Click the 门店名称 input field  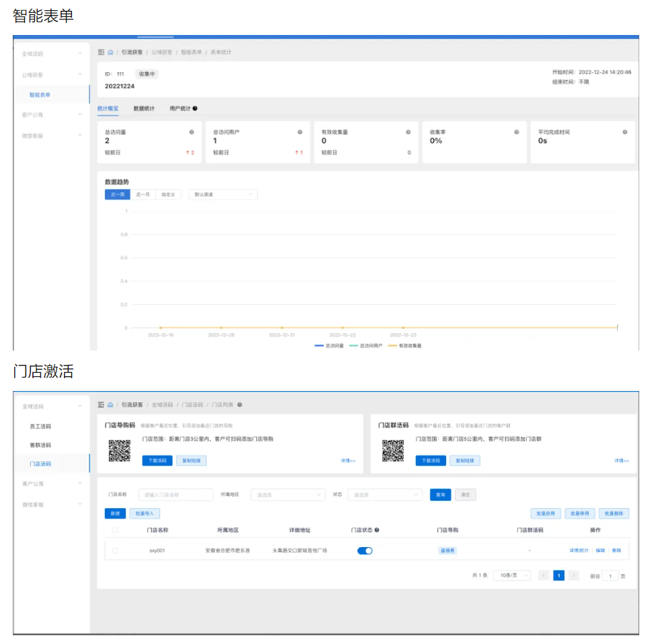(176, 495)
